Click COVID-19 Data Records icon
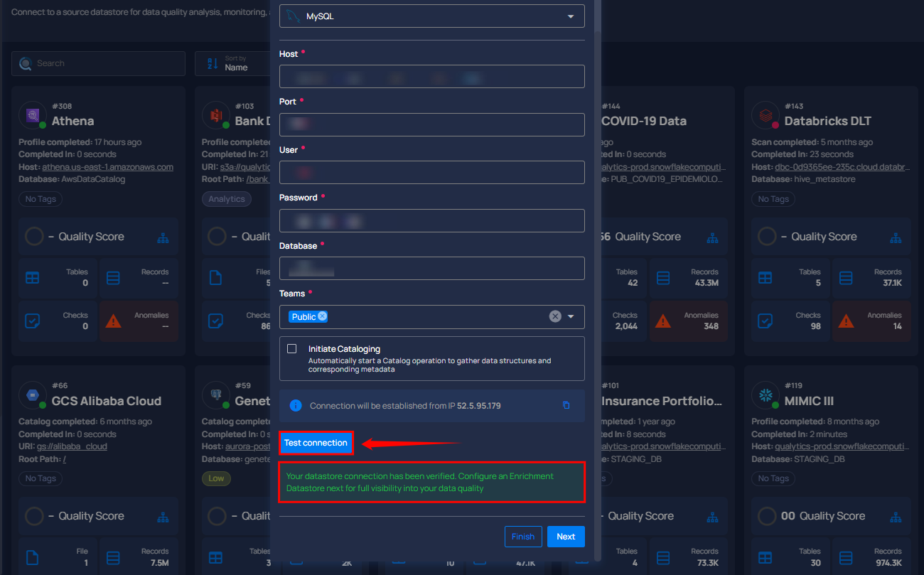The image size is (924, 575). [663, 278]
